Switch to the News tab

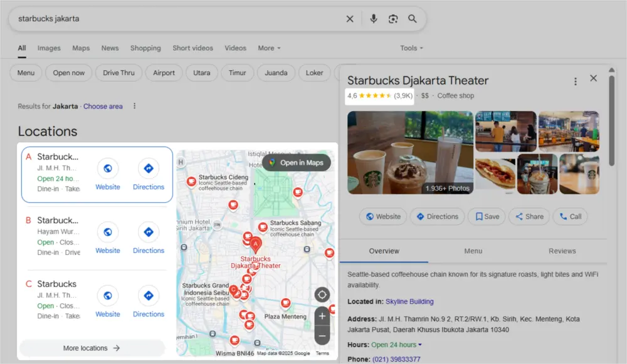110,48
